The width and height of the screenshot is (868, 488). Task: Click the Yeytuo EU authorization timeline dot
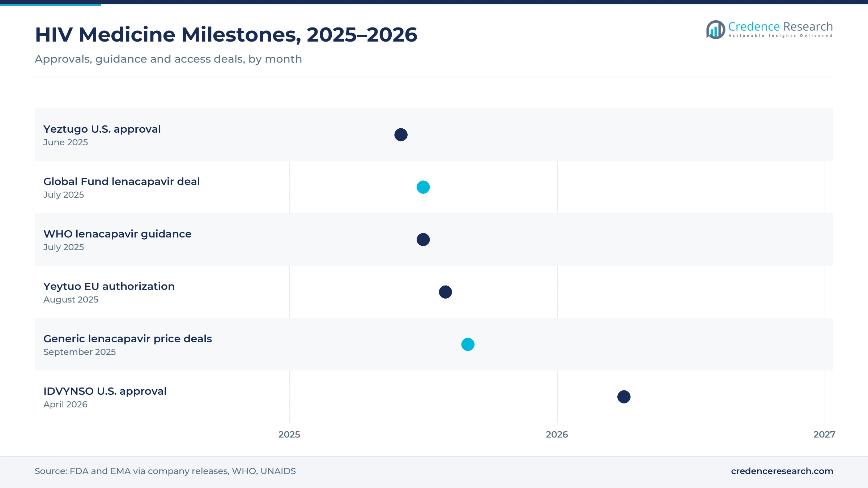click(445, 292)
